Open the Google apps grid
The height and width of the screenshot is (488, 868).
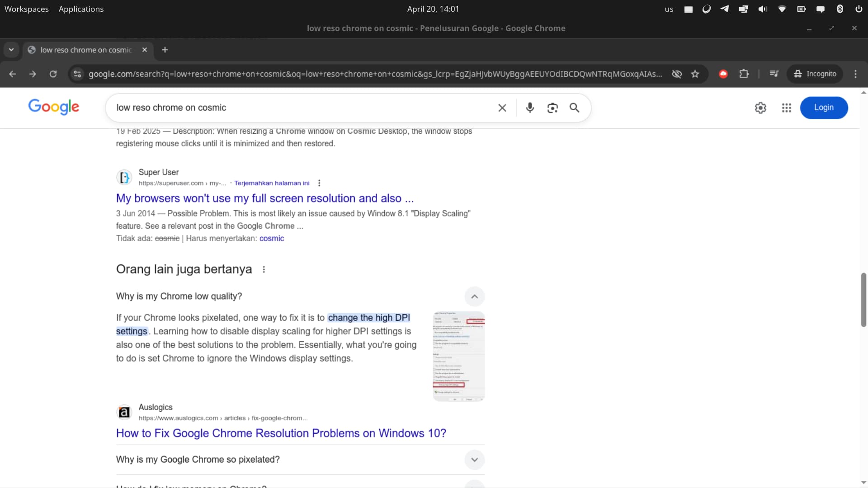pos(787,108)
